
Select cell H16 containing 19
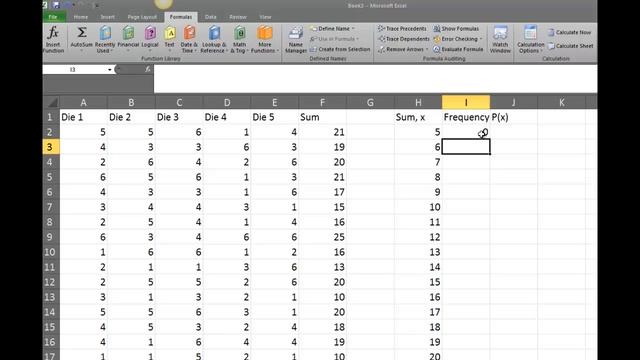[418, 342]
